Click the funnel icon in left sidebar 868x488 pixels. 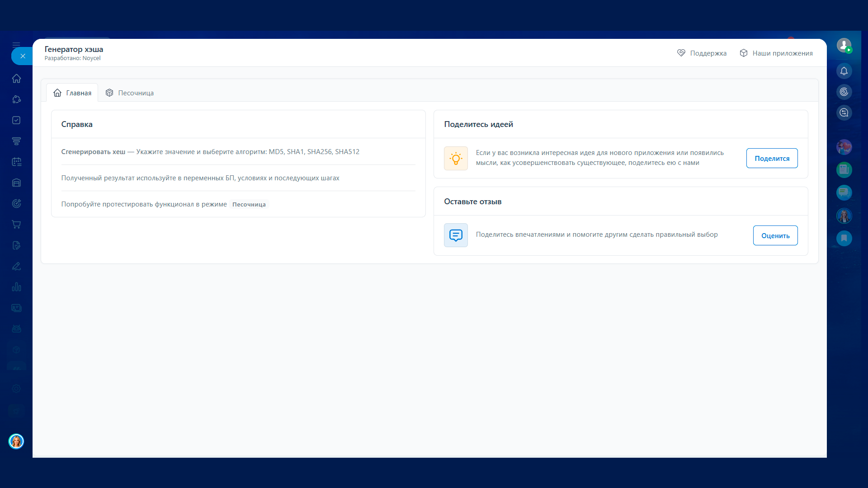[x=16, y=141]
